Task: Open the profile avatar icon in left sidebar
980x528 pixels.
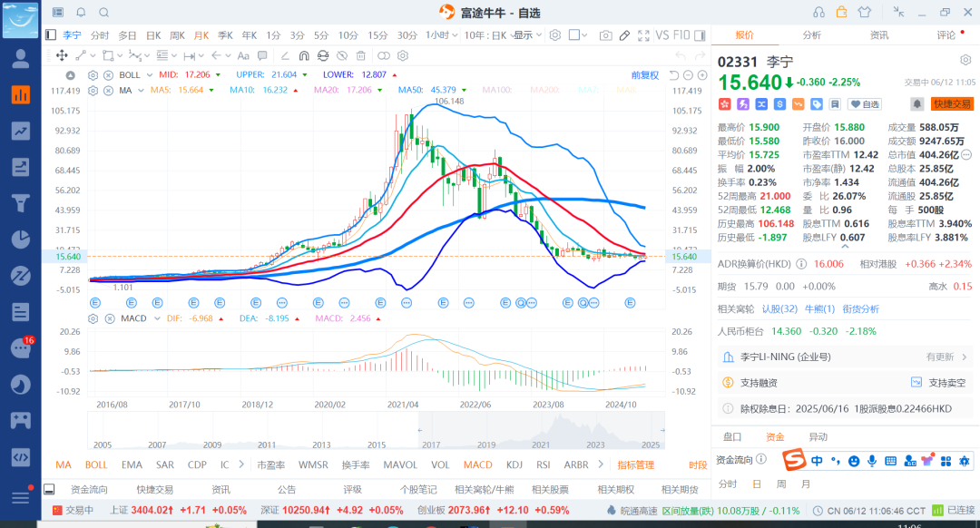Action: (21, 59)
